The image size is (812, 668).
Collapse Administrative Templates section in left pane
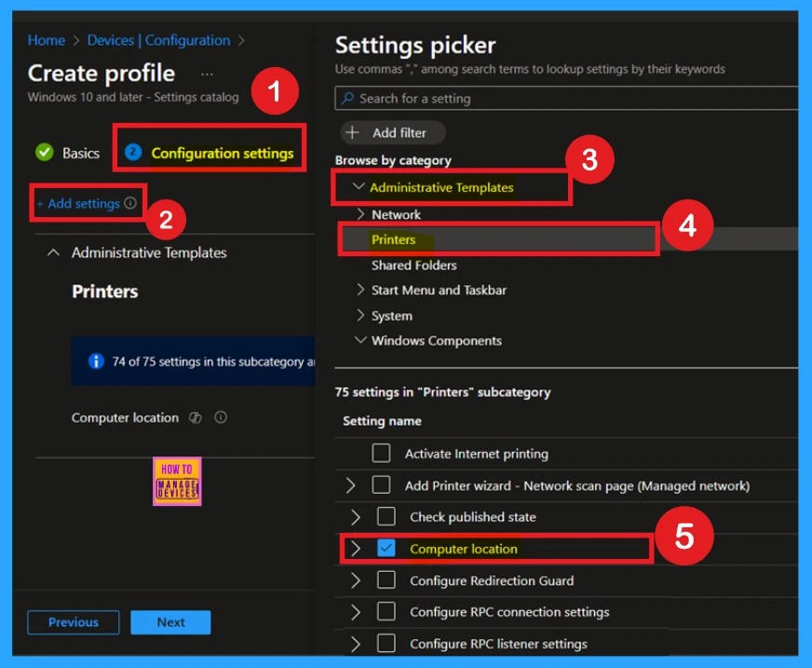click(x=53, y=252)
